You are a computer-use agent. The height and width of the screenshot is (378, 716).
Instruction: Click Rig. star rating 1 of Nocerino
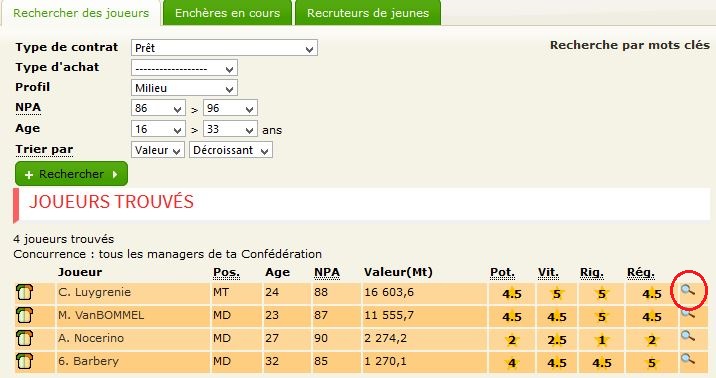(x=602, y=340)
